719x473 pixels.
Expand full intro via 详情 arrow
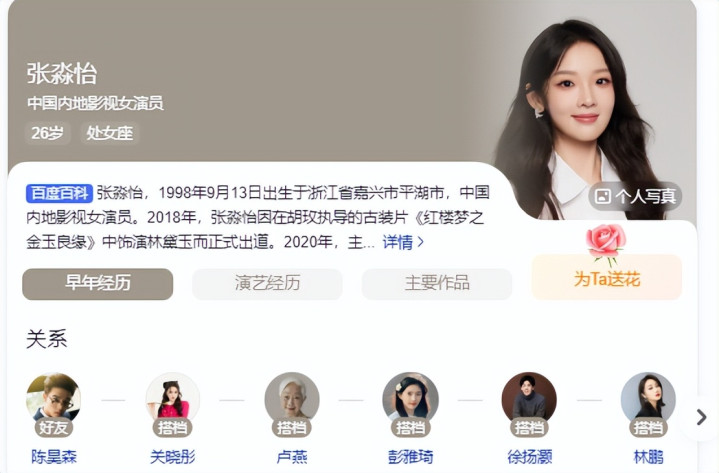click(x=403, y=242)
